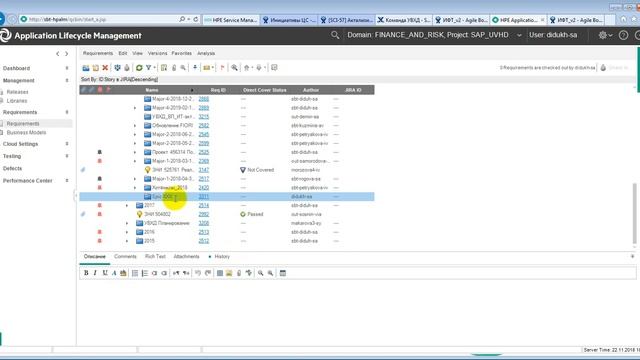
Task: Click the requirements grid vertical scrollbar
Action: (635, 213)
